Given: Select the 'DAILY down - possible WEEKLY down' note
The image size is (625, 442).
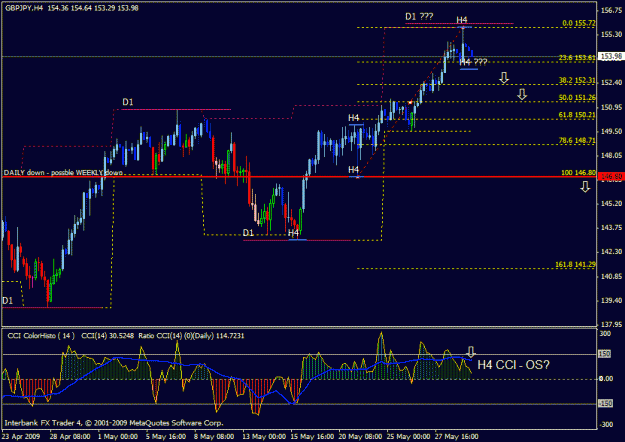Looking at the screenshot, I should point(63,173).
